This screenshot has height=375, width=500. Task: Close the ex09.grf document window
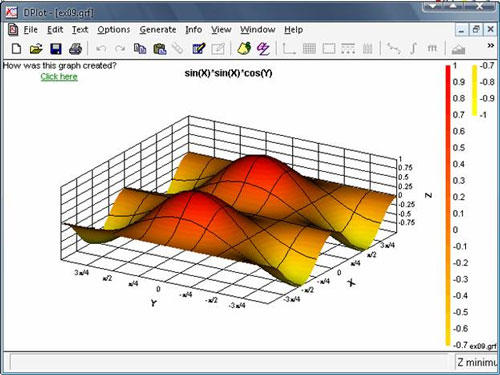[x=490, y=30]
